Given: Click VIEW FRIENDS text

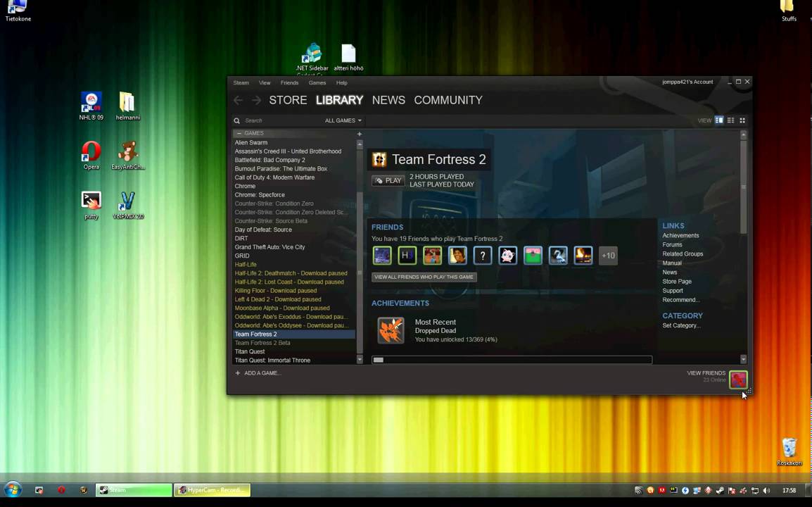Looking at the screenshot, I should click(x=706, y=373).
